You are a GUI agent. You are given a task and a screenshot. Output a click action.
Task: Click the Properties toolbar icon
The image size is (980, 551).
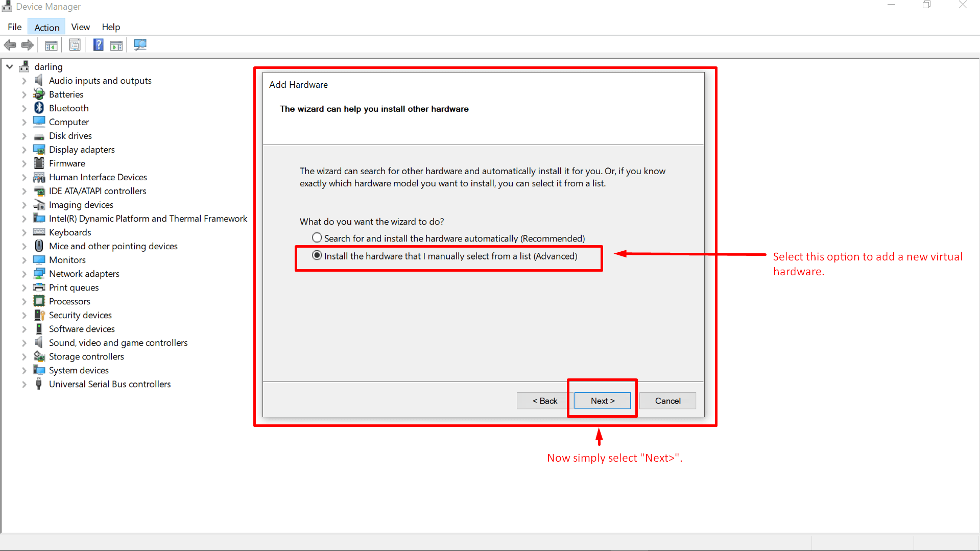75,45
